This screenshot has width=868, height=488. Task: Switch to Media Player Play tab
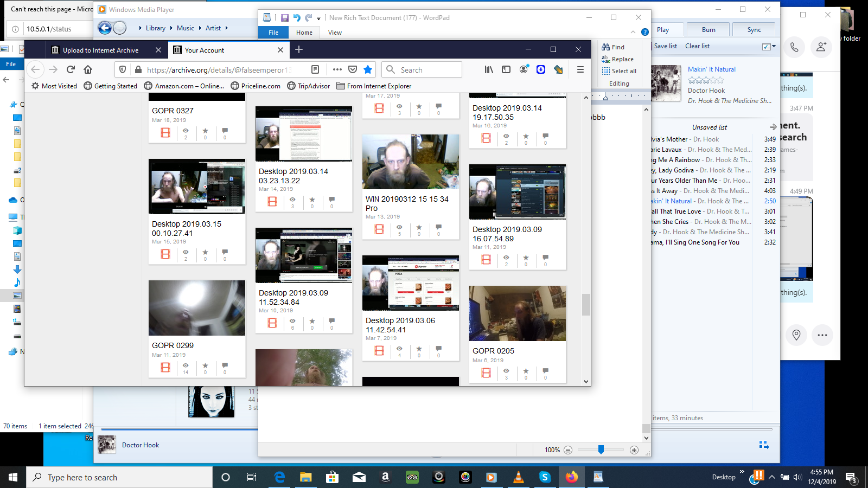pos(663,30)
